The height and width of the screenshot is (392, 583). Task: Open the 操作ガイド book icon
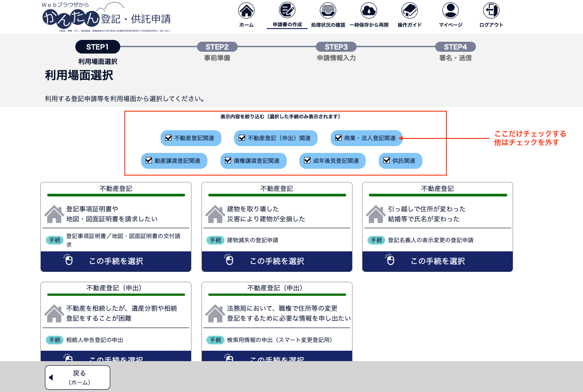(409, 10)
